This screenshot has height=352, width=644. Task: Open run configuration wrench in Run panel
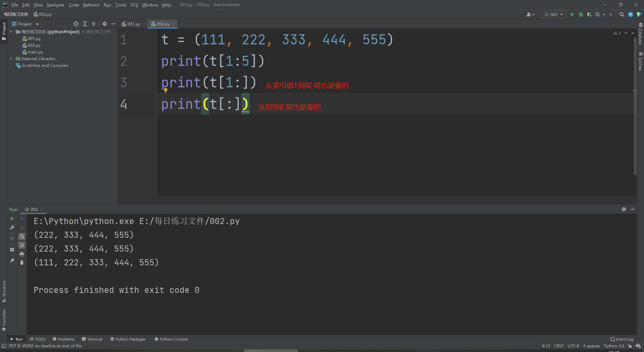coord(12,227)
